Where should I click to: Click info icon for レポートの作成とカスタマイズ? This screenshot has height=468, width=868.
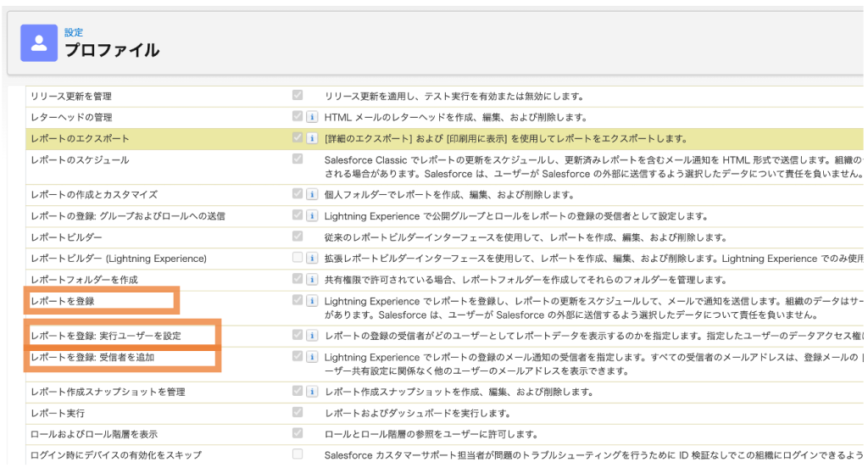(x=312, y=194)
